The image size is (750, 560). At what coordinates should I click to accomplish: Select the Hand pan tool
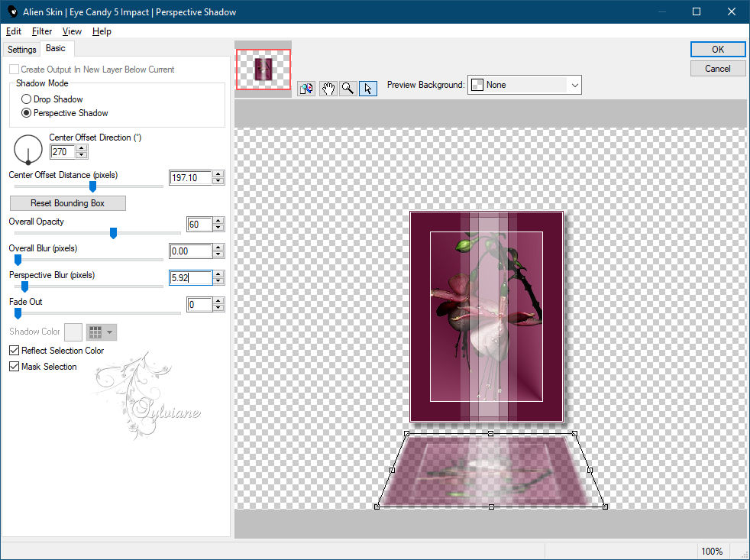[328, 89]
